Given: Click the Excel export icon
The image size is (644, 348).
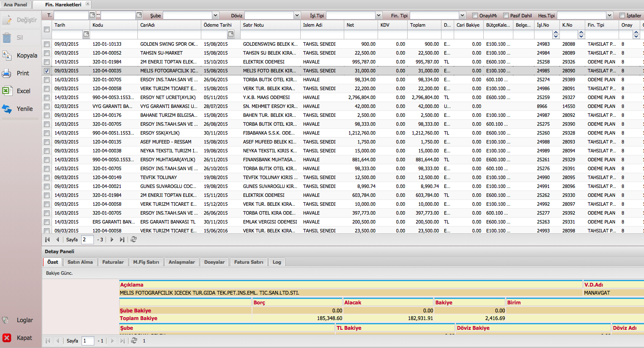Looking at the screenshot, I should point(7,91).
